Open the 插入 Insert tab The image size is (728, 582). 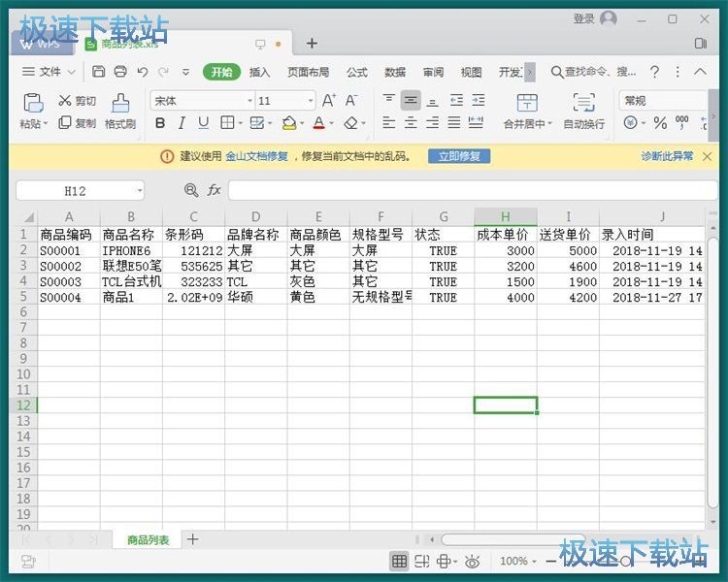tap(259, 72)
